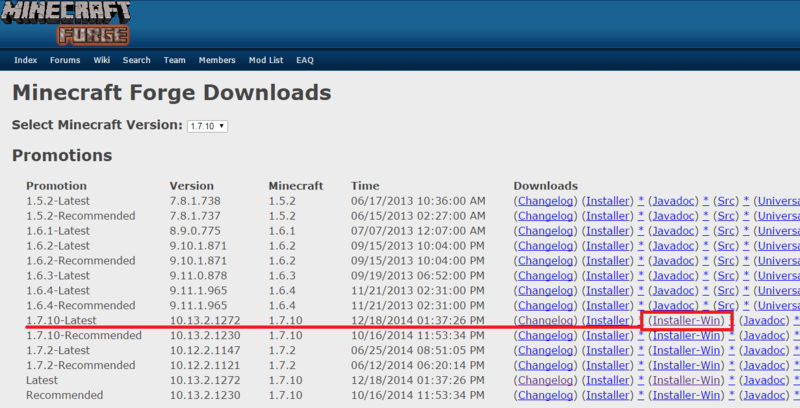This screenshot has height=408, width=800.
Task: Download Installer-Win for 1.7.2-Recommended
Action: click(x=686, y=365)
